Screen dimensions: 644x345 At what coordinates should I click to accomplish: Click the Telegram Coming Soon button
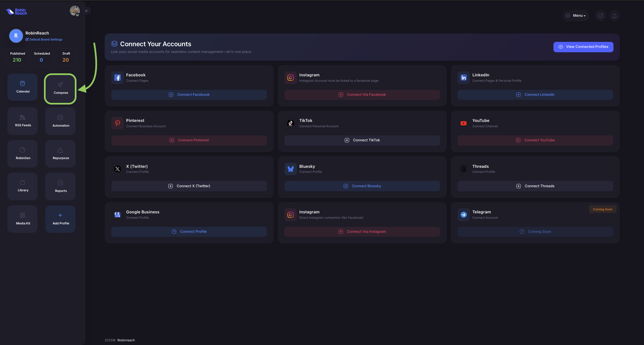535,232
